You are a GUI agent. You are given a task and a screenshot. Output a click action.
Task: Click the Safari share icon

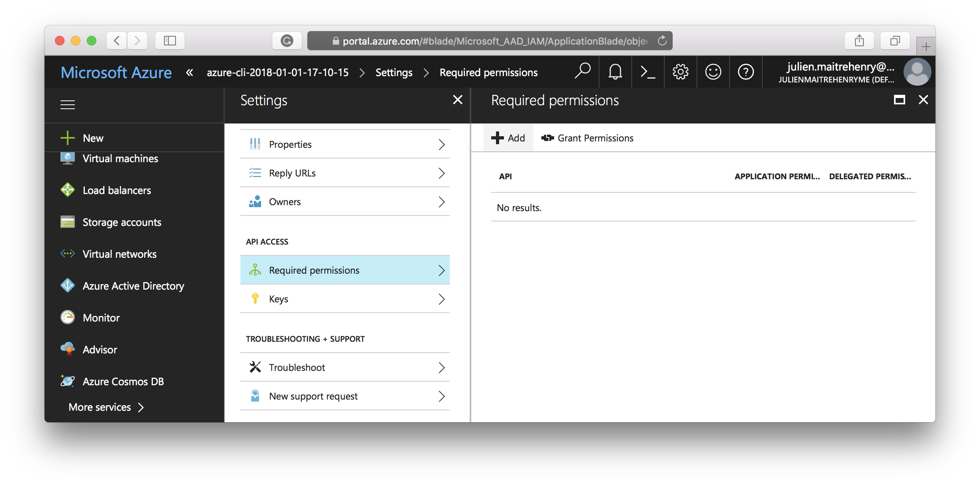pos(859,40)
